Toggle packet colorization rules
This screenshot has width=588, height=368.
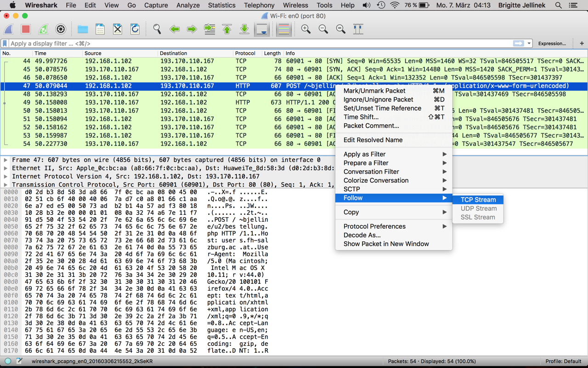284,29
